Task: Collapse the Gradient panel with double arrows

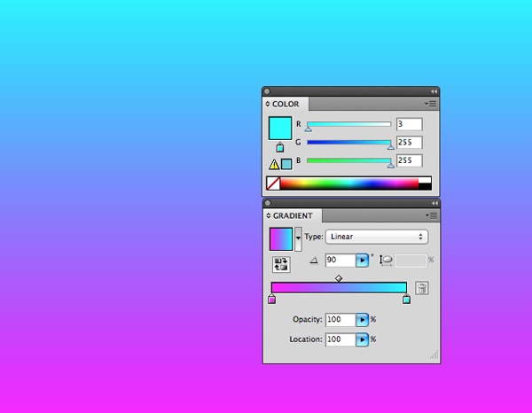Action: pos(434,203)
